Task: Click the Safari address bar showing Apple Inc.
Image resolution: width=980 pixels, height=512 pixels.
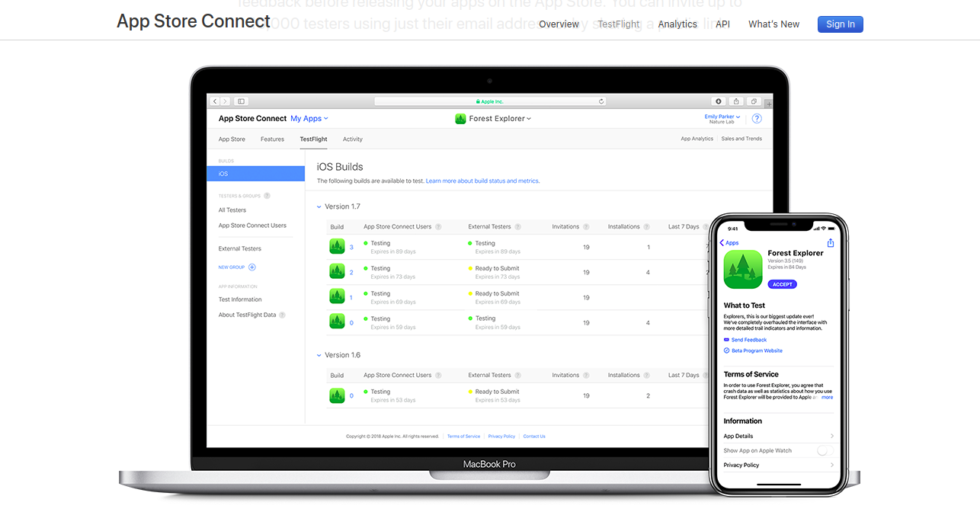Action: pyautogui.click(x=490, y=101)
